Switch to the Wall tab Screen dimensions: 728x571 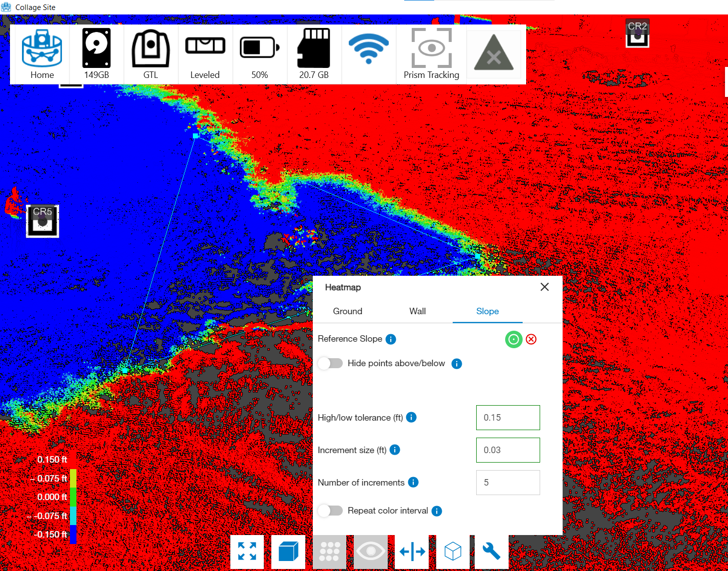[x=417, y=311]
